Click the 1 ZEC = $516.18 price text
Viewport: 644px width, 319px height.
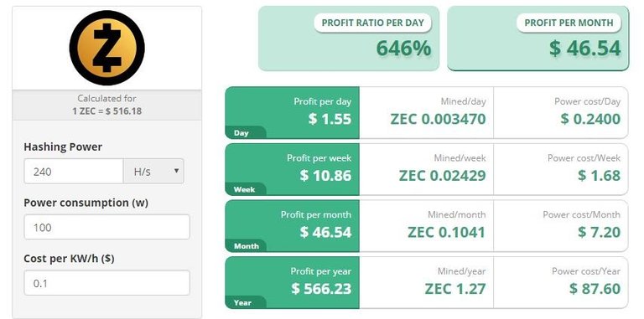coord(106,111)
